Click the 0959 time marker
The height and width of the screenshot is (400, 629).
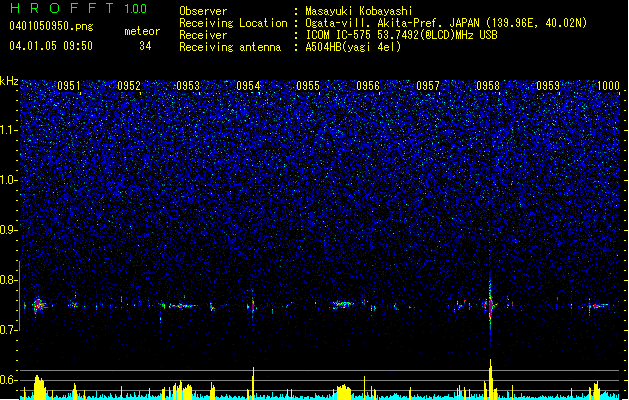pyautogui.click(x=548, y=86)
